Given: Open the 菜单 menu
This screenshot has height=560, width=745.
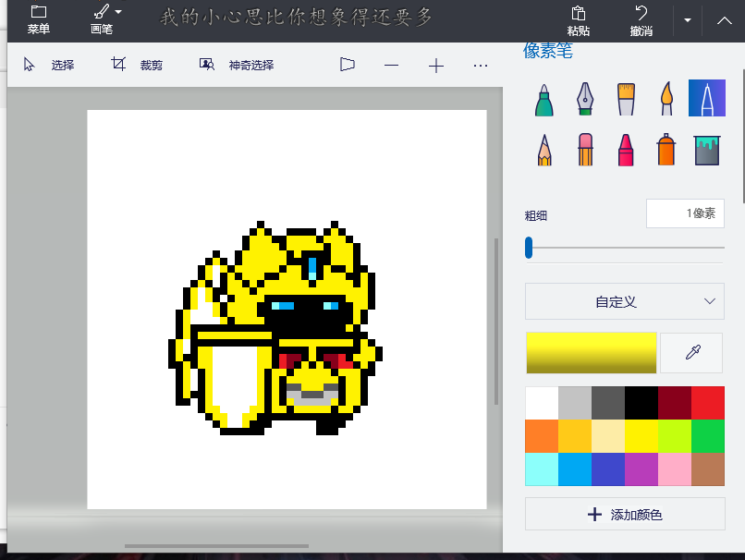Looking at the screenshot, I should (39, 20).
